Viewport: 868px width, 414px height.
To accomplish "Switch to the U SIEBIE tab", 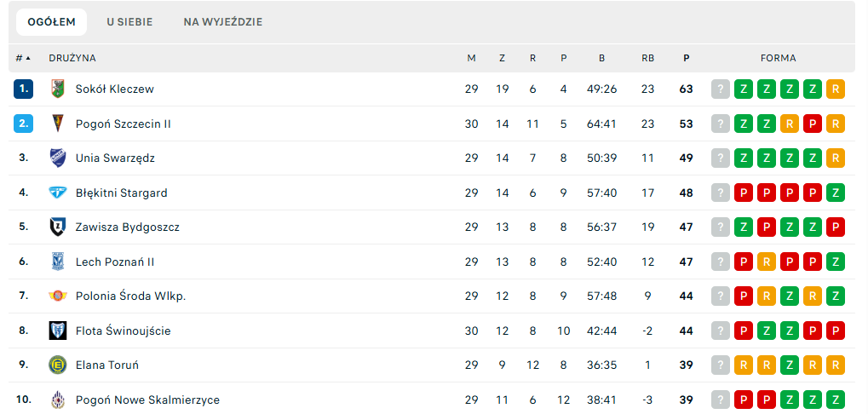I will coord(130,22).
